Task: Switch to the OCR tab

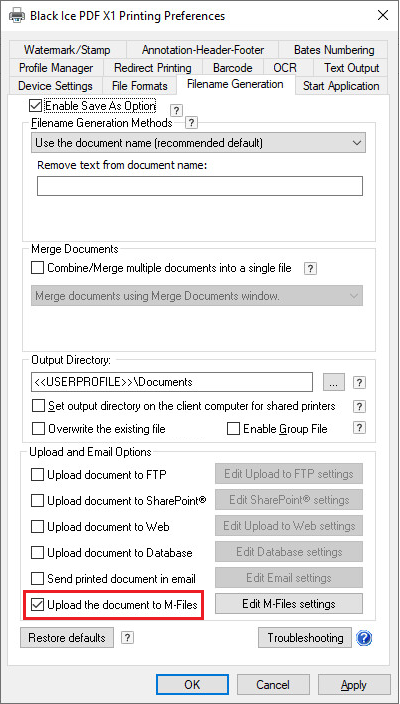Action: click(285, 68)
